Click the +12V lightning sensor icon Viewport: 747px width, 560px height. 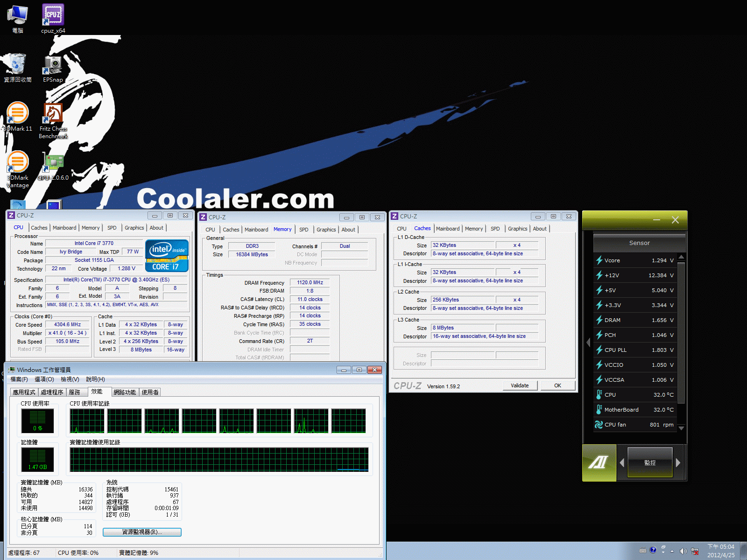point(599,275)
